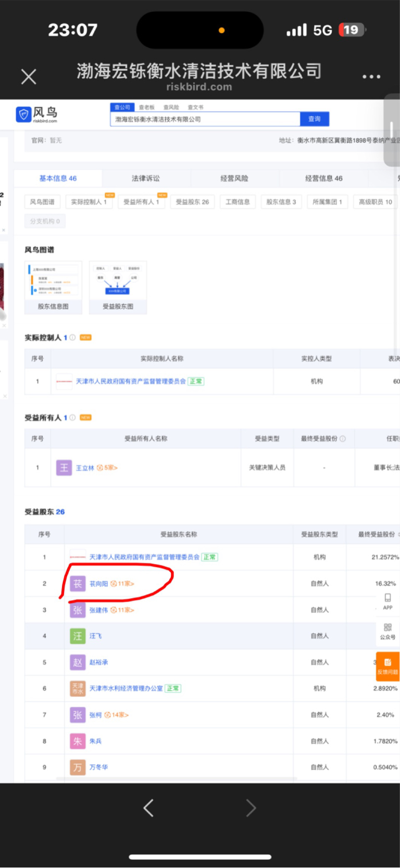Click the pink 朱 avatar icon

pyautogui.click(x=78, y=741)
